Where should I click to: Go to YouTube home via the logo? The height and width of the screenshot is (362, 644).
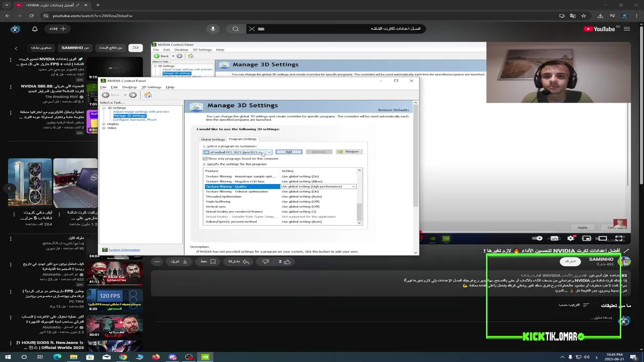(x=600, y=29)
